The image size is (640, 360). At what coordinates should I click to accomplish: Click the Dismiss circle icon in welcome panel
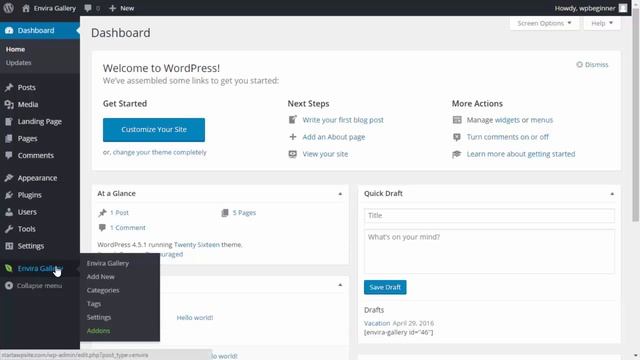pyautogui.click(x=579, y=64)
